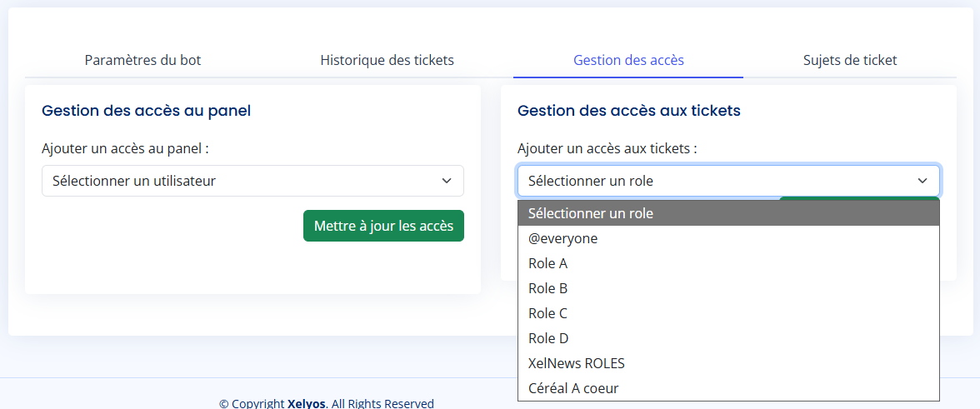Screen dimensions: 980x409
Task: Switch to Historique des tickets tab
Action: point(387,60)
